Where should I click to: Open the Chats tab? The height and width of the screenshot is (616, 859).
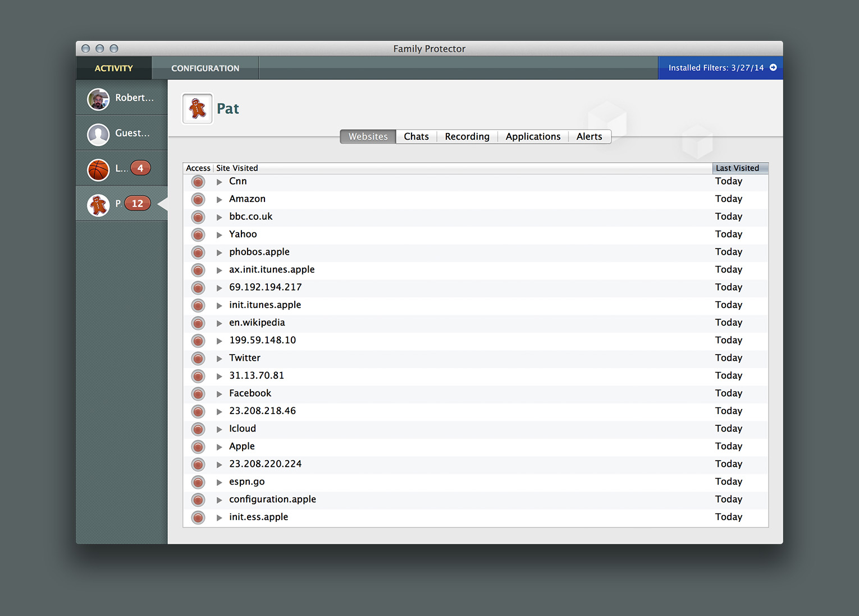[417, 136]
